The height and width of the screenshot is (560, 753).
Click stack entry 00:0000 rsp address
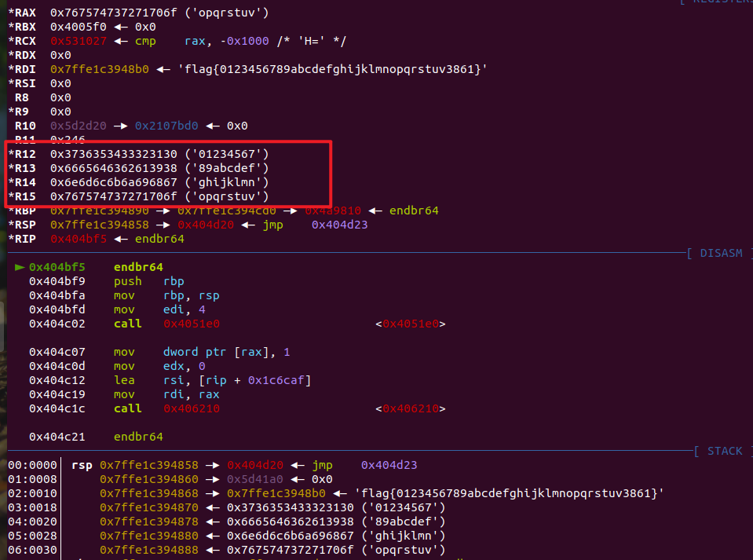[x=149, y=465]
